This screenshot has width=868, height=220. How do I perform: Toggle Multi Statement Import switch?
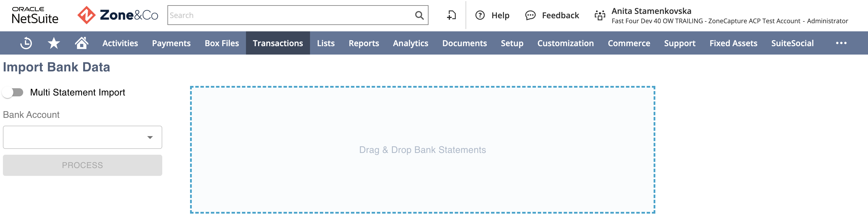pos(13,92)
